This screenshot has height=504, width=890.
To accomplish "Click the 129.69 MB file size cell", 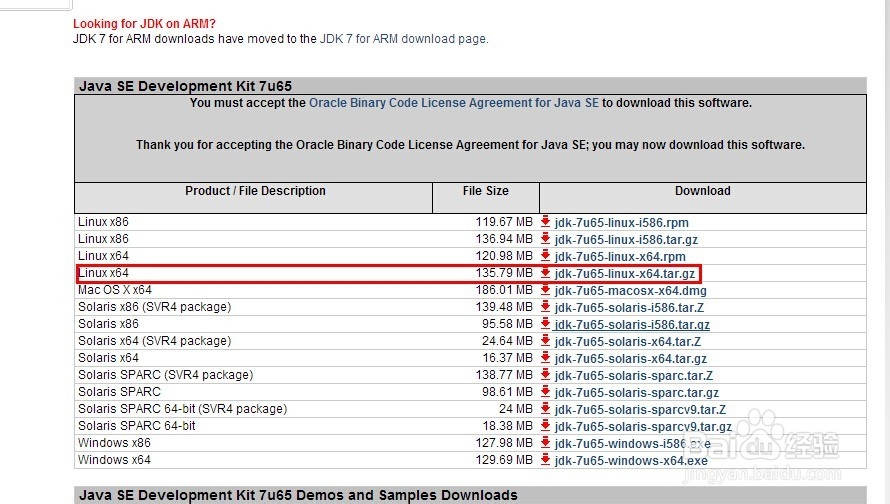I will (504, 460).
